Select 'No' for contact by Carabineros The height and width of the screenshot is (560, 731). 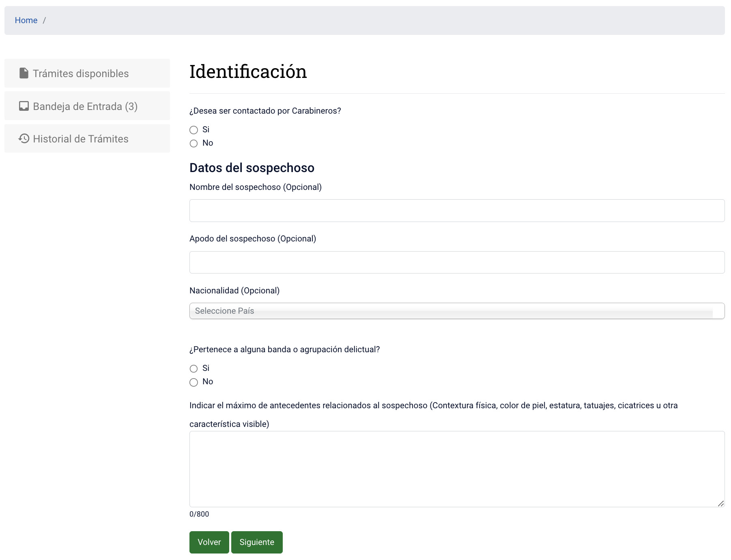[x=193, y=143]
